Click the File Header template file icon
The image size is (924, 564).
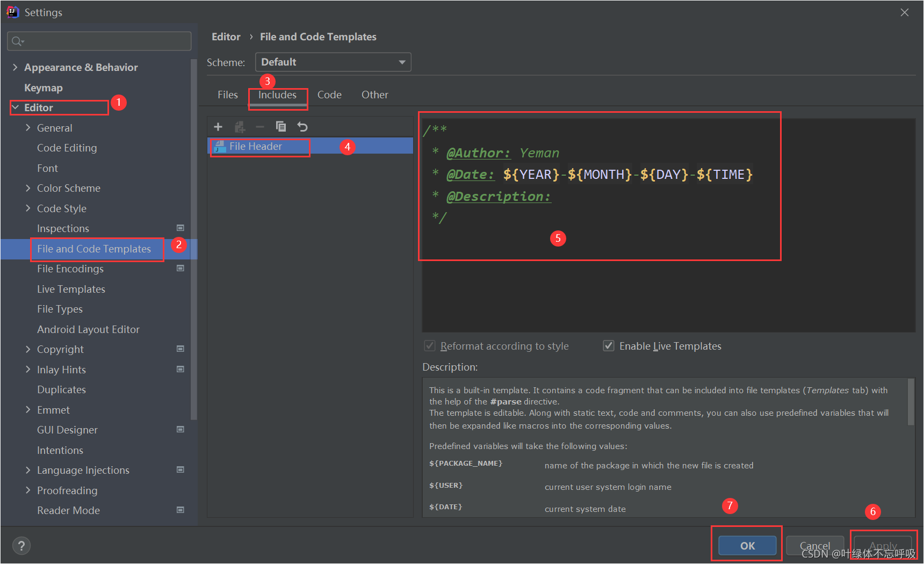[x=220, y=146]
